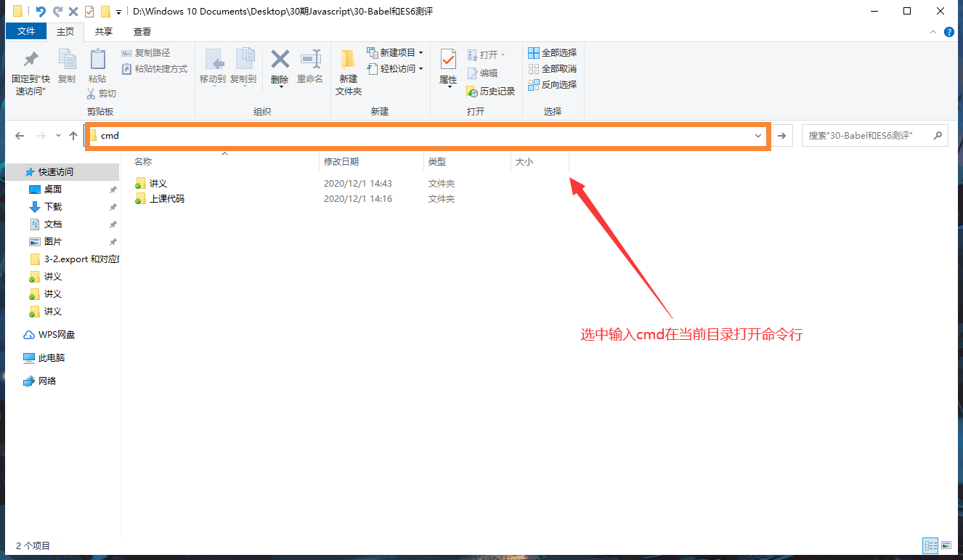Sort by Date modified (修改日期) column
Screen dimensions: 963x560
point(341,162)
